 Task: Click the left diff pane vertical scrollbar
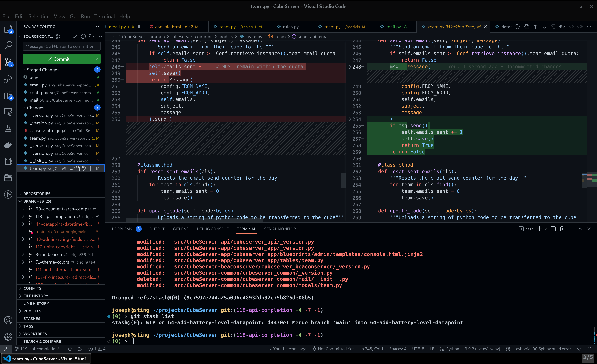coord(343,180)
